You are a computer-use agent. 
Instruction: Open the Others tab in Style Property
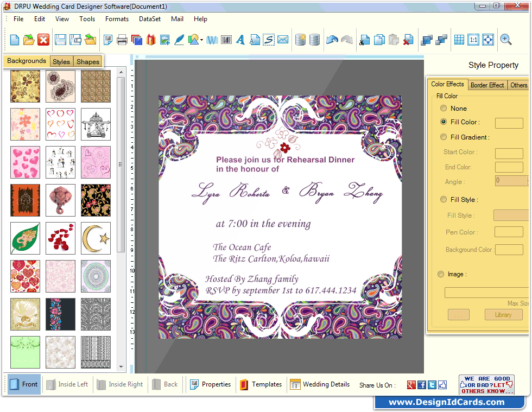point(518,85)
